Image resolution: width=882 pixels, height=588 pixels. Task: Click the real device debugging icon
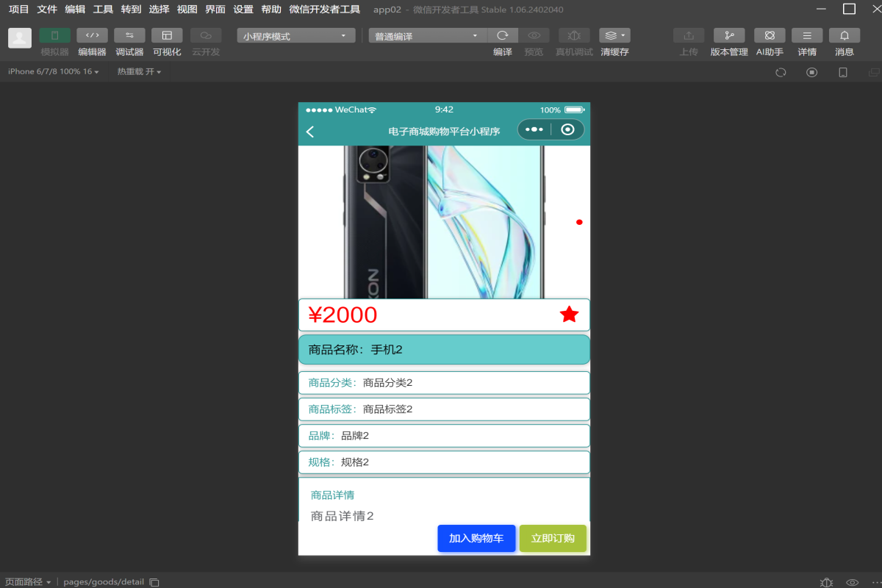click(x=574, y=35)
